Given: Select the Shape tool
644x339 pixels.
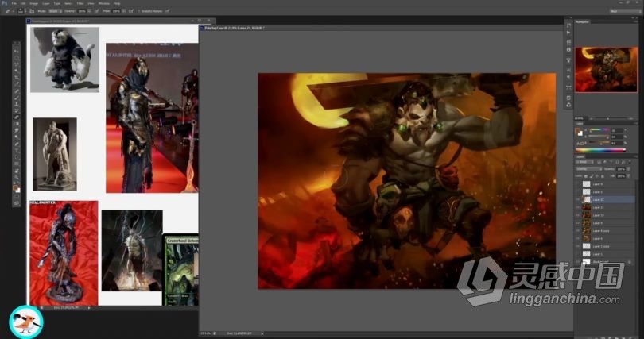Looking at the screenshot, I should 16,164.
